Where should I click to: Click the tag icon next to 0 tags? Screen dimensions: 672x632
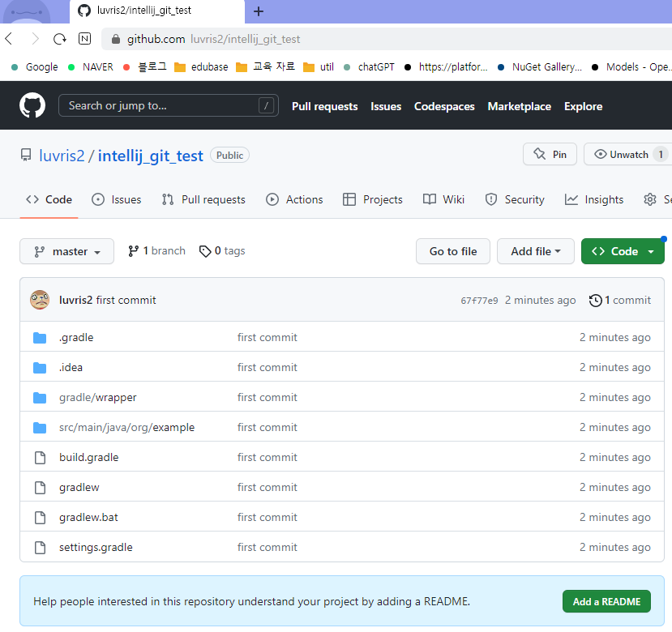(x=205, y=251)
